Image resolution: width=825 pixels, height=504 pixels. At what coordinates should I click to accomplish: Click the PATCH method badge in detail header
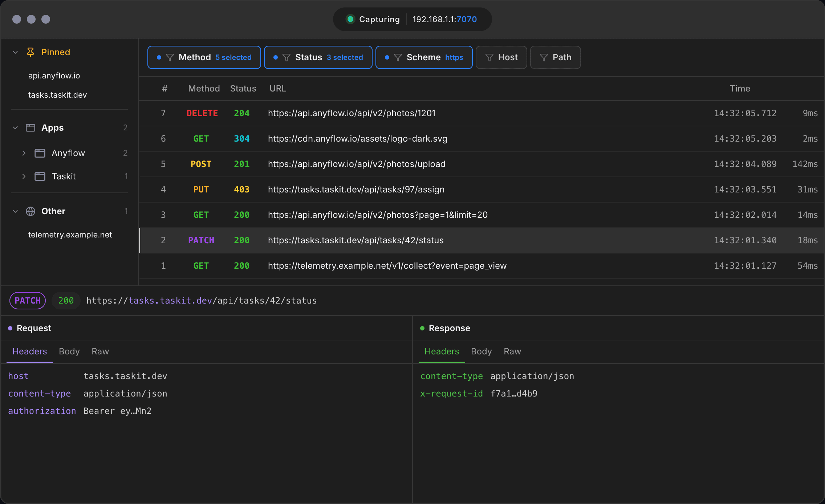click(28, 301)
